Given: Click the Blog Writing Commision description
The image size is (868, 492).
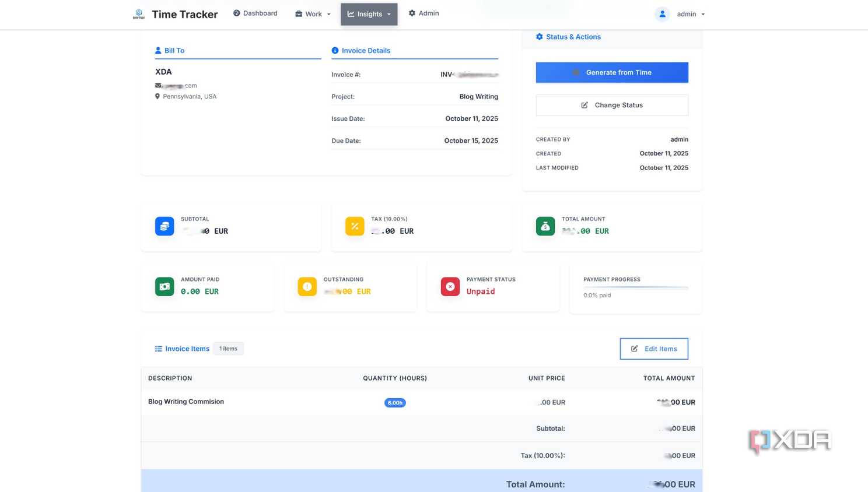Looking at the screenshot, I should (186, 402).
